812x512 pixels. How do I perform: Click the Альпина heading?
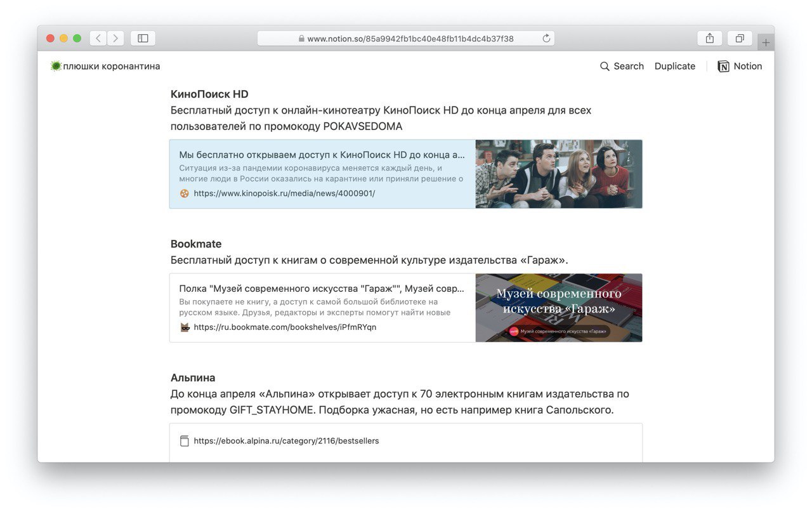[x=193, y=377]
